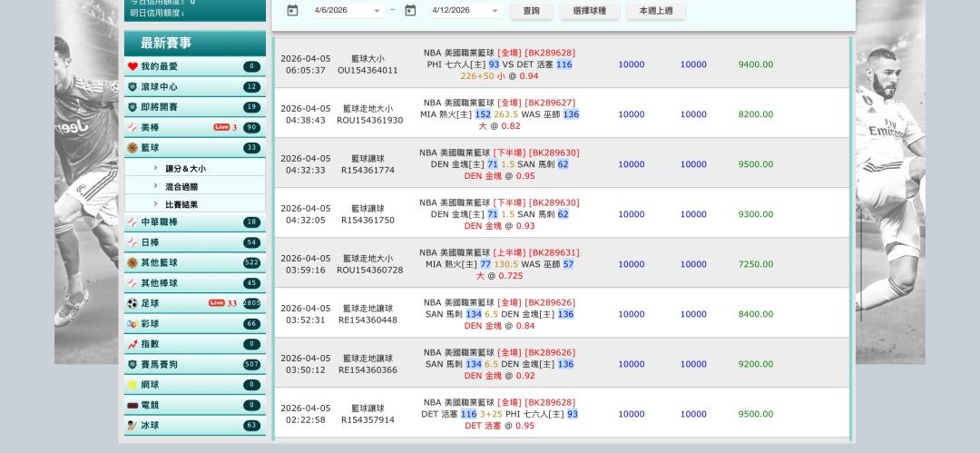Viewport: 980px width, 453px height.
Task: Click the shield icon beside 滾球中心
Action: click(132, 87)
